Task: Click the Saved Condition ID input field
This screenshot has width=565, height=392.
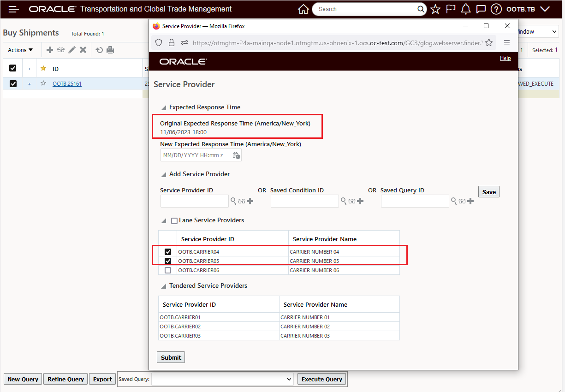Action: pos(305,201)
